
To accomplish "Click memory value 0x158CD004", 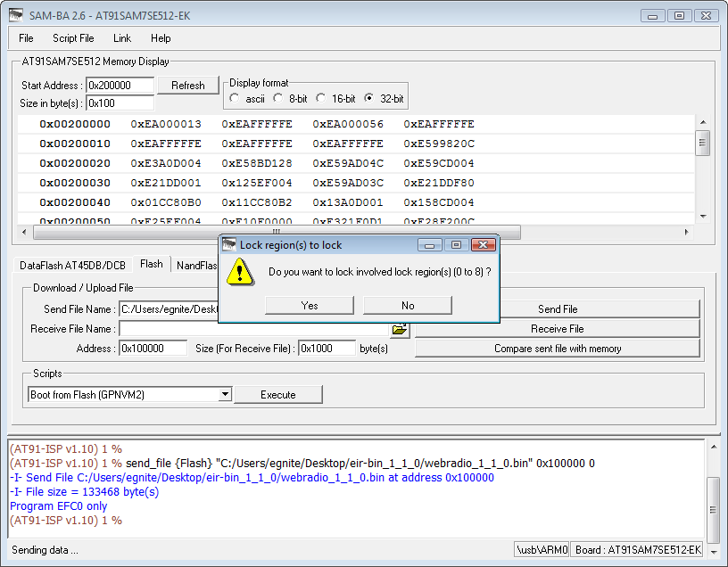I will pos(439,202).
